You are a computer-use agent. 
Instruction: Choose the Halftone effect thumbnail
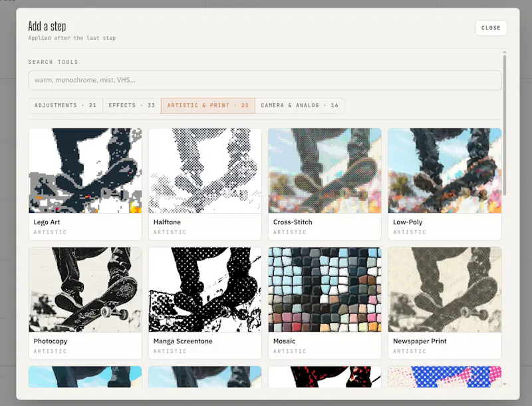pyautogui.click(x=205, y=170)
